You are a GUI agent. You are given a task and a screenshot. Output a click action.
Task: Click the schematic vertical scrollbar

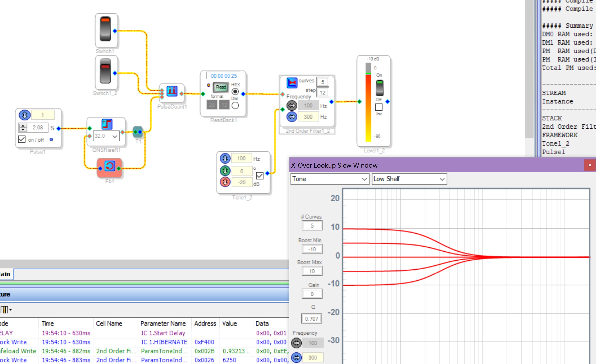point(529,69)
